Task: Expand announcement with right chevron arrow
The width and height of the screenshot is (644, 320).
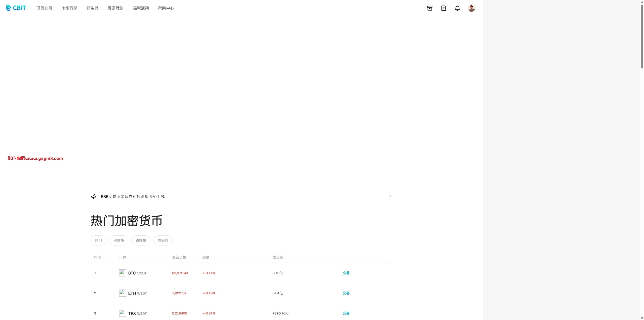Action: click(390, 196)
